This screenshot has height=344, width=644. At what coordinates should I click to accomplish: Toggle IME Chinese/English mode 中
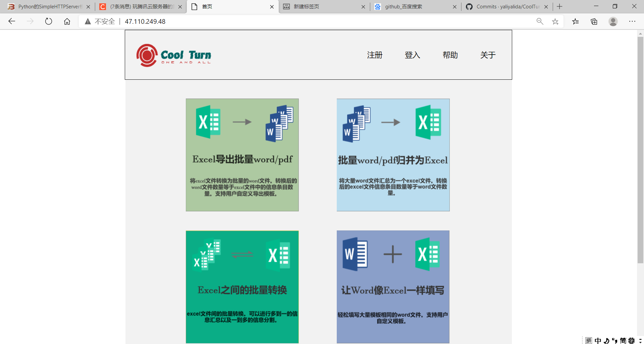[598, 340]
